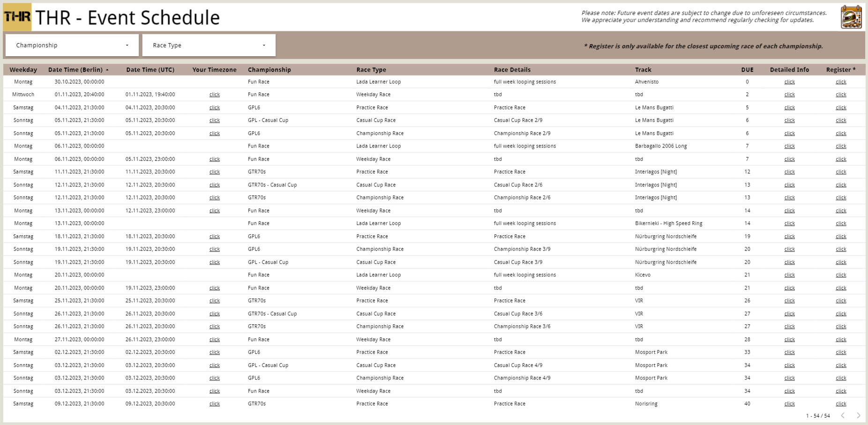Click the Race Details column header
Viewport: 868px width, 425px height.
(512, 70)
